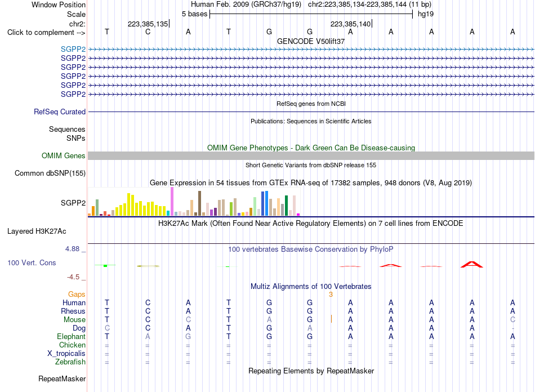
Task: Click the Layered H3K27Ac track label
Action: [37, 231]
